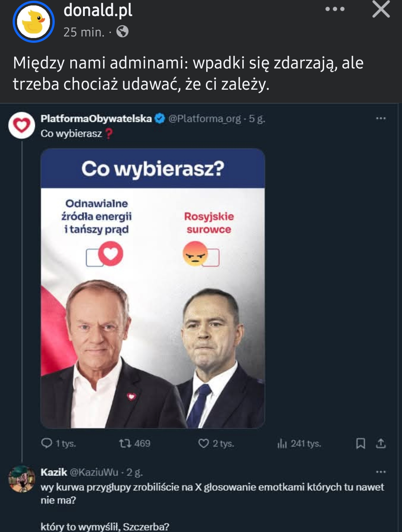Retweet the post showing 469 reposts
This screenshot has width=402, height=532.
[x=125, y=443]
